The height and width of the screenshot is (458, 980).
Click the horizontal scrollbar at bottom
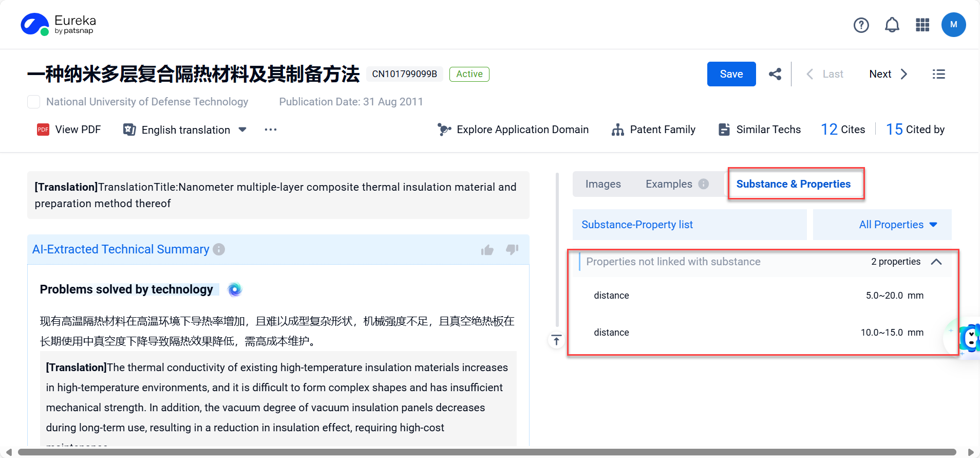[486, 452]
